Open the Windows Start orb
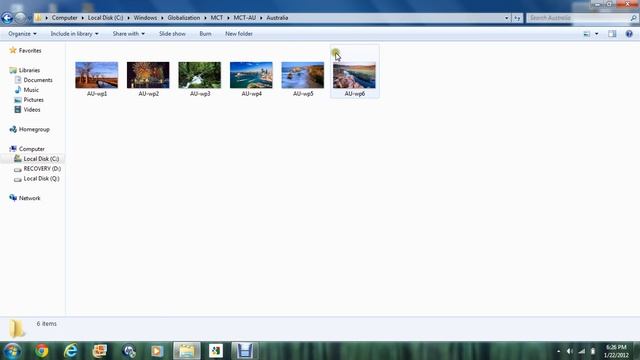Image resolution: width=640 pixels, height=360 pixels. 12,351
